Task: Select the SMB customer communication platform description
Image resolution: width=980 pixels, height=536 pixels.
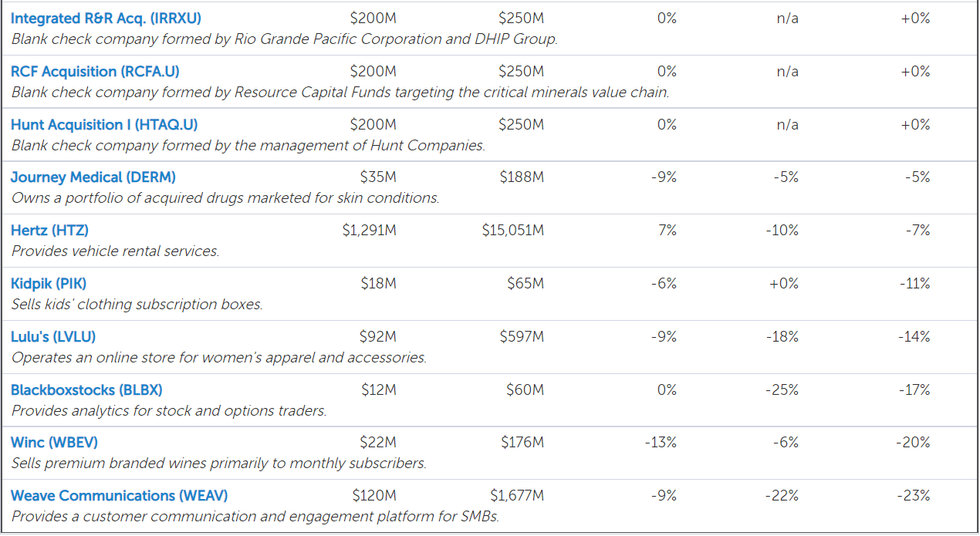Action: tap(255, 517)
